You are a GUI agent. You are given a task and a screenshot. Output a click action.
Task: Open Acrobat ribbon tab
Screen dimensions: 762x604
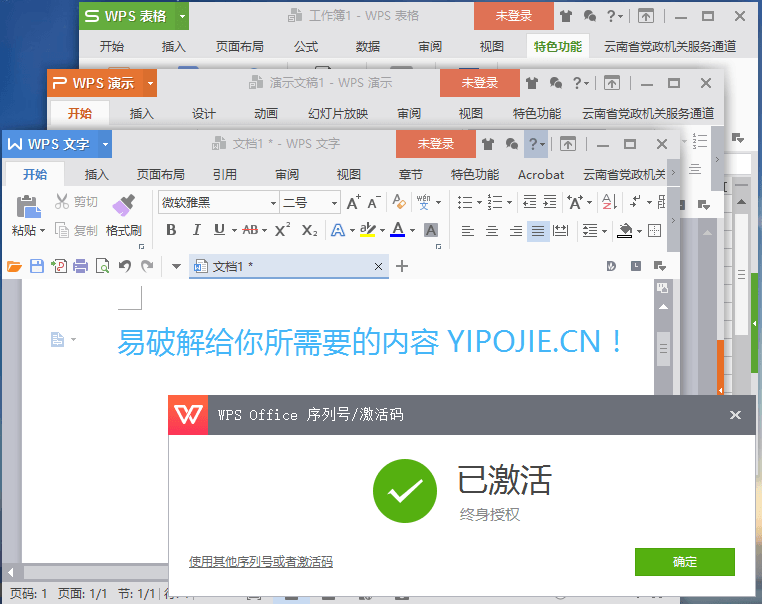coord(541,174)
